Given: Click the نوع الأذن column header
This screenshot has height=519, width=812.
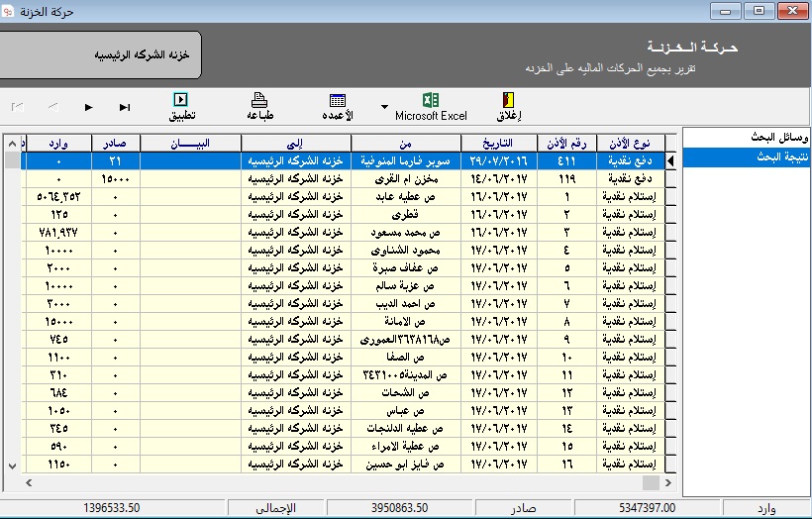Looking at the screenshot, I should [x=631, y=143].
